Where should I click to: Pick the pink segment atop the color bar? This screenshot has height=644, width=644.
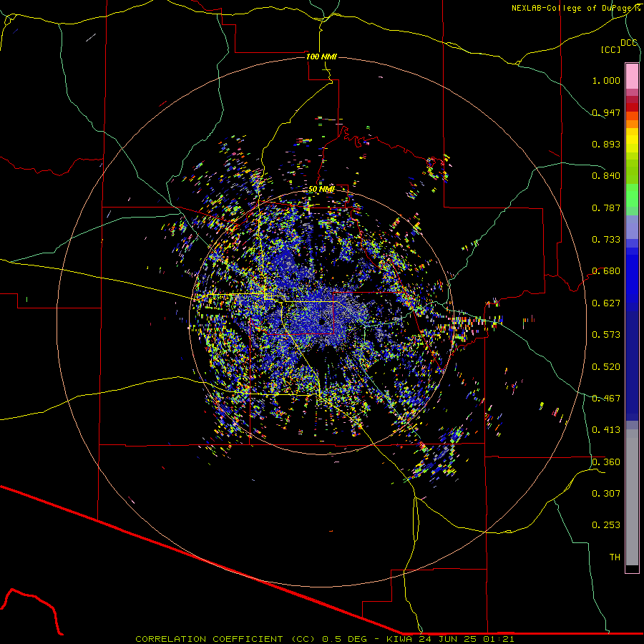pos(632,77)
